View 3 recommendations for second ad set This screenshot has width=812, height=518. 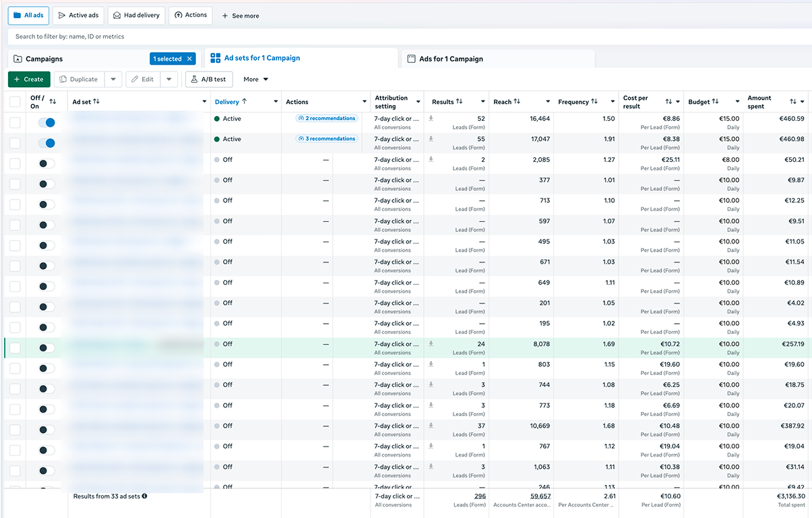(x=327, y=139)
